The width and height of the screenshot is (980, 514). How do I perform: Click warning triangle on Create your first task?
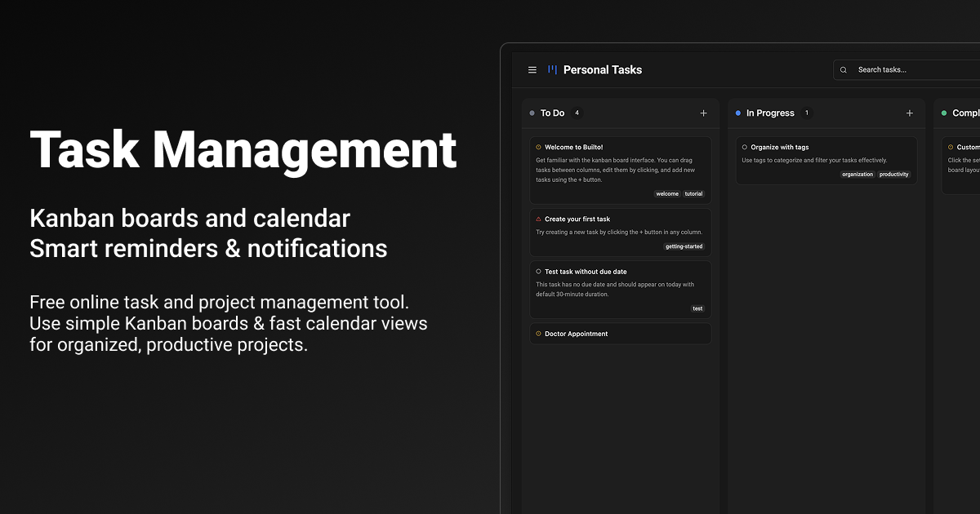click(x=538, y=219)
